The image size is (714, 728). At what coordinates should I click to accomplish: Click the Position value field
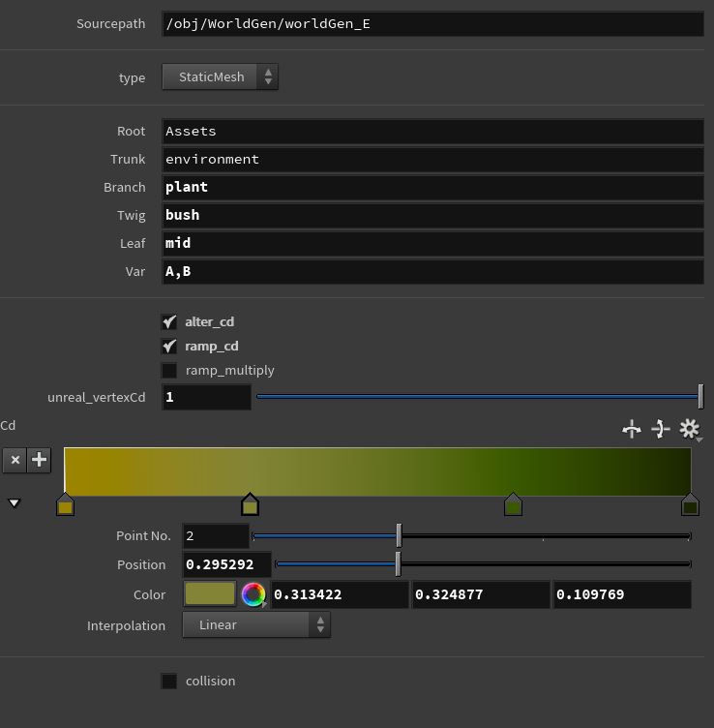(x=227, y=564)
